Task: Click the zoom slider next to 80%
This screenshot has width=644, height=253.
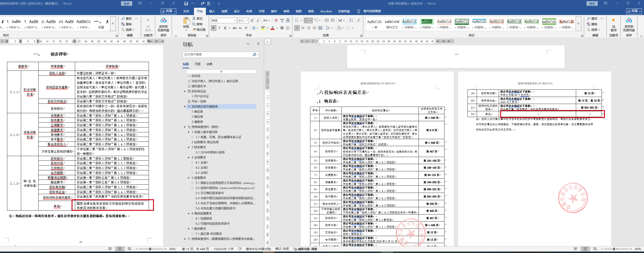Action: coord(614,249)
